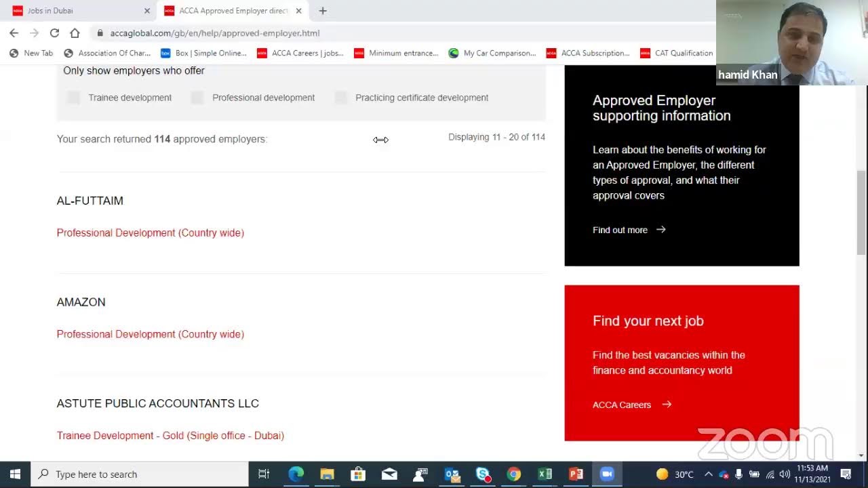Open New Tab bookmark
The width and height of the screenshot is (868, 488).
32,53
